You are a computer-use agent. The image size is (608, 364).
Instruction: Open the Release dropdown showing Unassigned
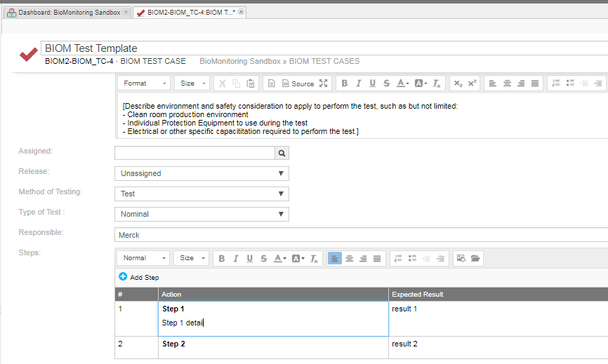pyautogui.click(x=201, y=173)
